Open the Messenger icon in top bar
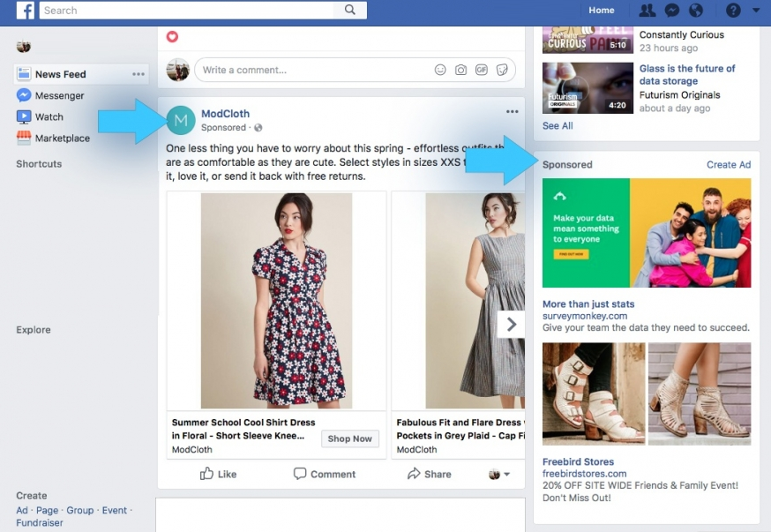The height and width of the screenshot is (532, 771). tap(671, 11)
